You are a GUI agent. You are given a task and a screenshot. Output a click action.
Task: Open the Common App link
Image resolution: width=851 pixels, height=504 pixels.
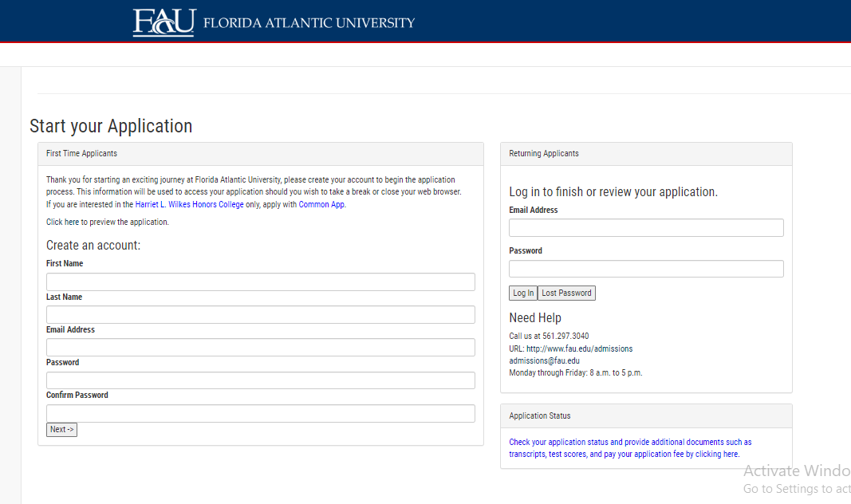pos(321,204)
